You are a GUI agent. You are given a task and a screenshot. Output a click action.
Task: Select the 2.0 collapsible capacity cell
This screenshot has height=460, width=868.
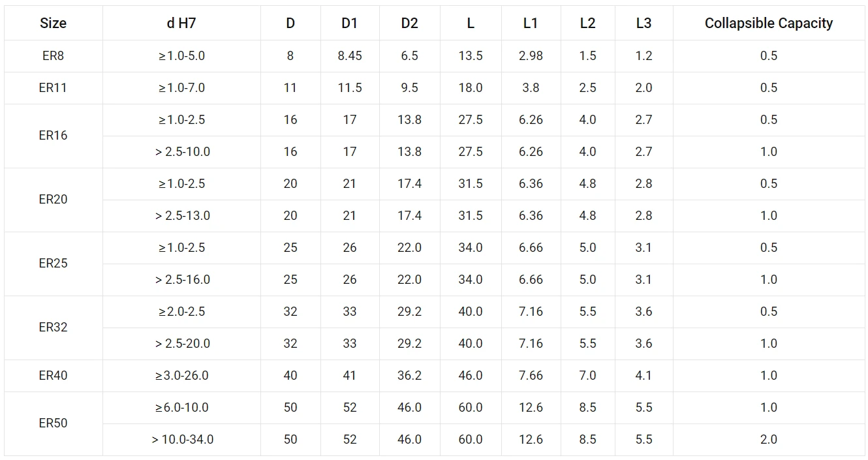pos(769,439)
